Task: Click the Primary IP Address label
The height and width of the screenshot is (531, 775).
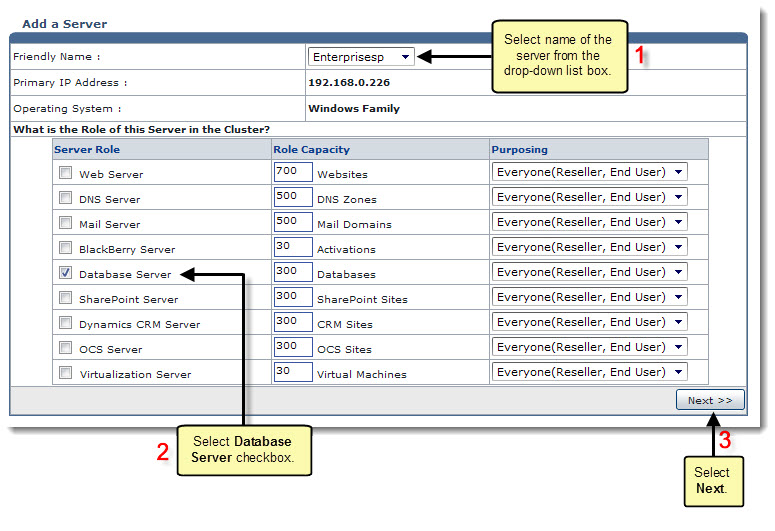Action: (x=70, y=83)
